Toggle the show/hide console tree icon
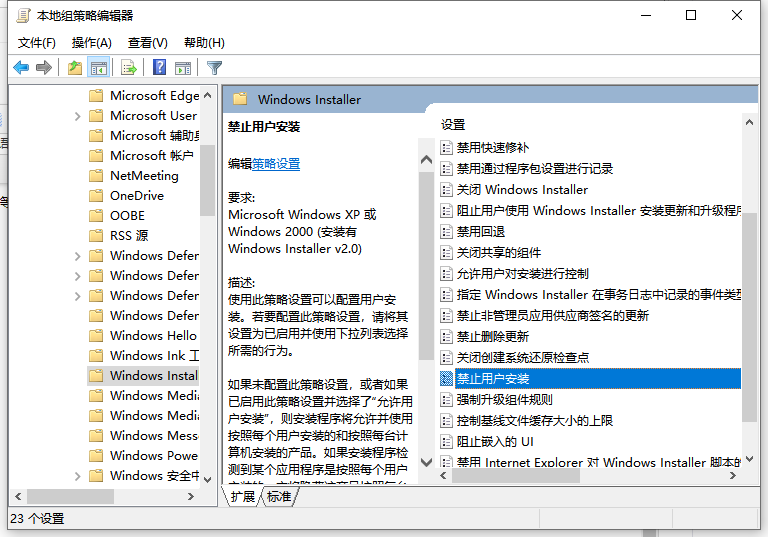This screenshot has width=768, height=537. pyautogui.click(x=98, y=68)
